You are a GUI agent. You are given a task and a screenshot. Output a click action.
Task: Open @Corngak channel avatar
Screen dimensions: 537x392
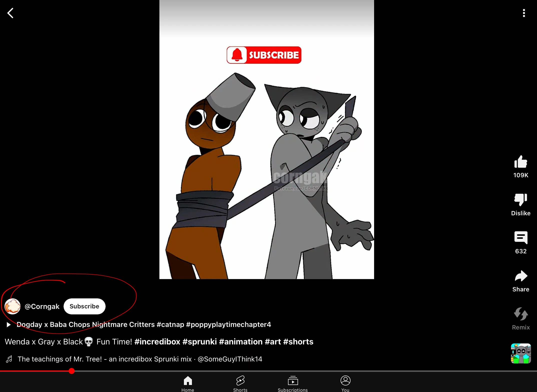(13, 306)
